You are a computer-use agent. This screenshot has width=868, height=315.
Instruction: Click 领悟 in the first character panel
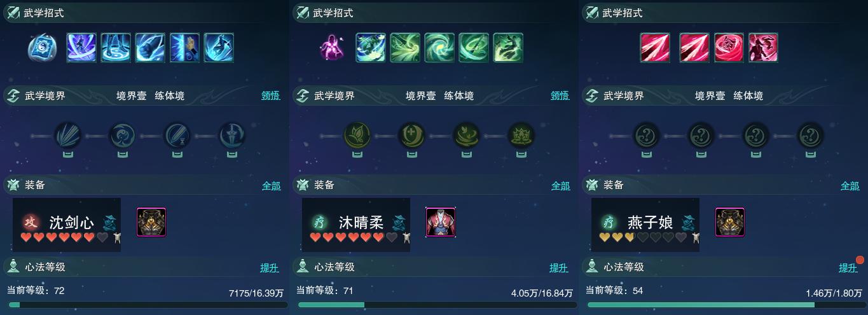click(271, 96)
